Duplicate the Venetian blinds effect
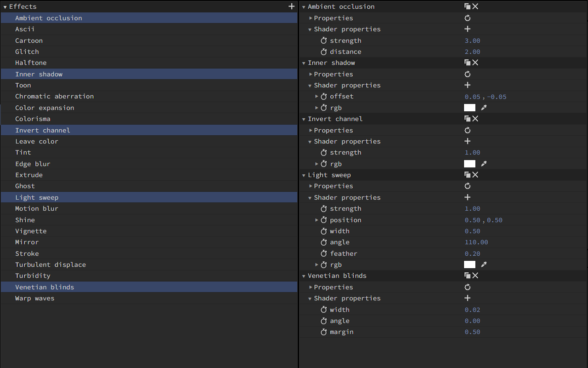The width and height of the screenshot is (588, 368). pyautogui.click(x=467, y=276)
